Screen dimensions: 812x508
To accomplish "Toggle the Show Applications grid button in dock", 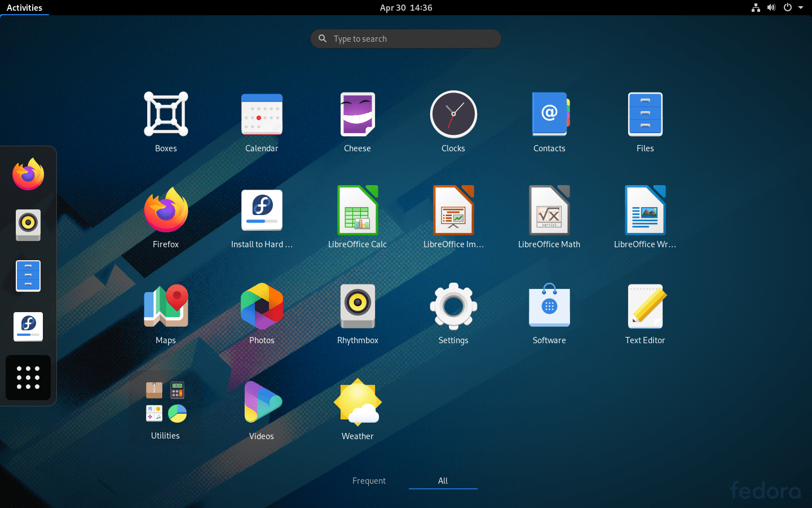I will (x=28, y=378).
